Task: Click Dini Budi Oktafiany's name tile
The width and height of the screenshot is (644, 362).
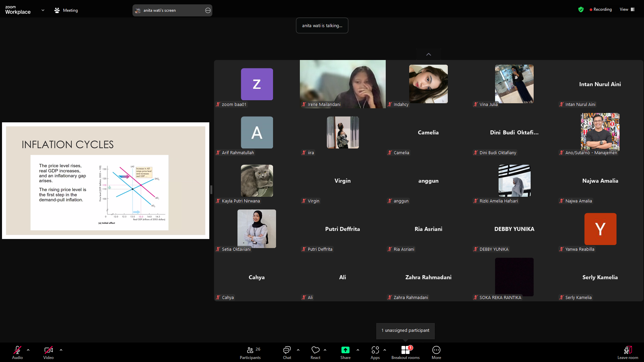Action: tap(514, 132)
